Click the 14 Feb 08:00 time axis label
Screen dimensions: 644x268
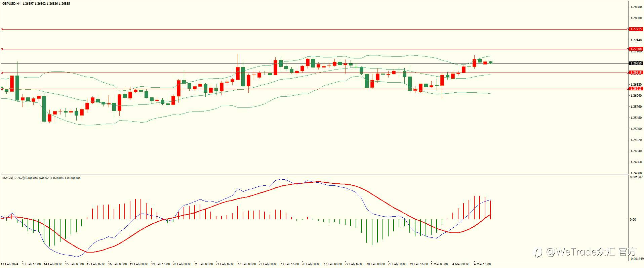point(53,264)
